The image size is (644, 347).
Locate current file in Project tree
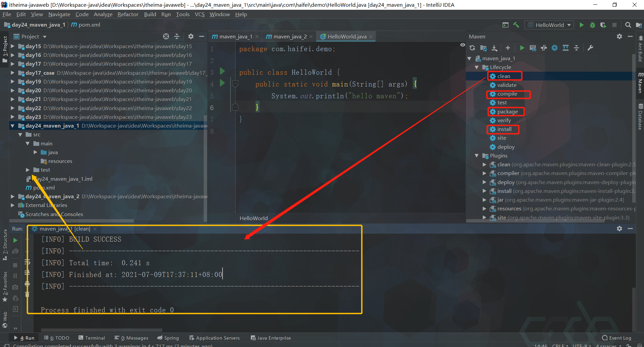(x=166, y=36)
